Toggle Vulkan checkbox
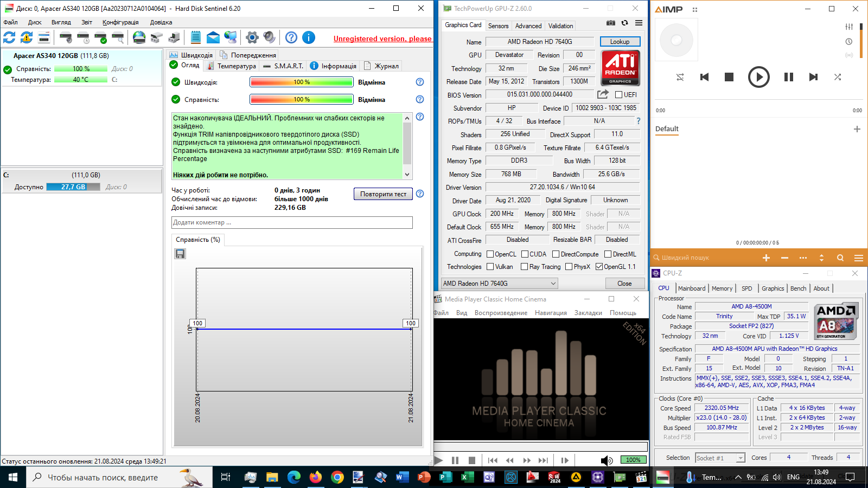 click(490, 267)
